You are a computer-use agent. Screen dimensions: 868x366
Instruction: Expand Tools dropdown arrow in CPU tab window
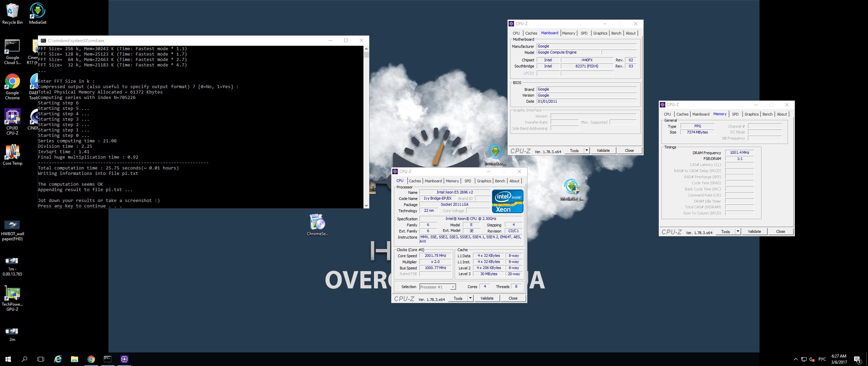click(471, 298)
